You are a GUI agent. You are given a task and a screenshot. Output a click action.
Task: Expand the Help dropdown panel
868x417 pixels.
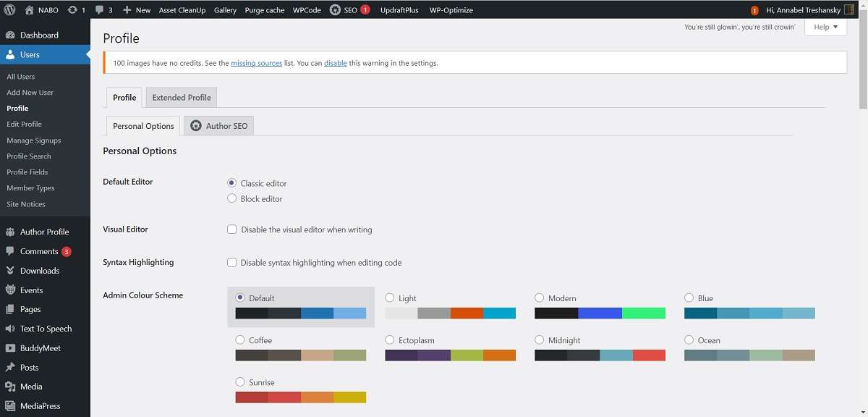click(825, 27)
